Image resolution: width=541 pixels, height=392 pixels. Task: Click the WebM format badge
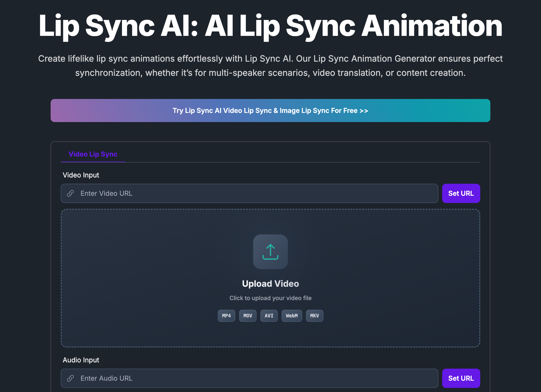pos(292,316)
